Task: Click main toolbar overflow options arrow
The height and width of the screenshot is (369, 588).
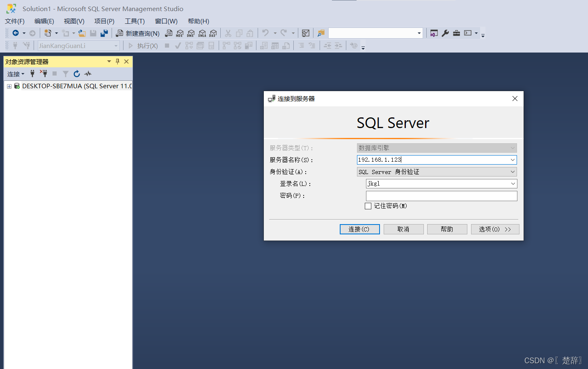Action: click(483, 35)
